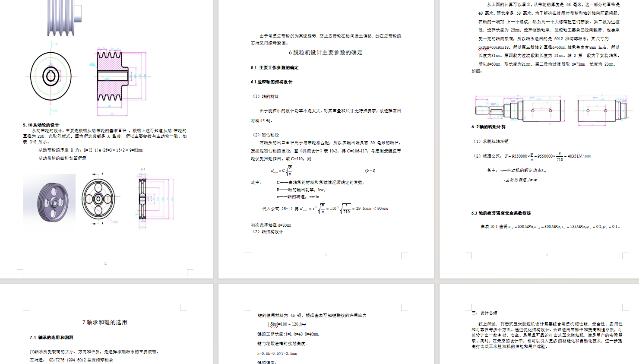Click the line starting "键的使用材料为 45 钢"
This screenshot has width=639, height=364.
pyautogui.click(x=312, y=316)
